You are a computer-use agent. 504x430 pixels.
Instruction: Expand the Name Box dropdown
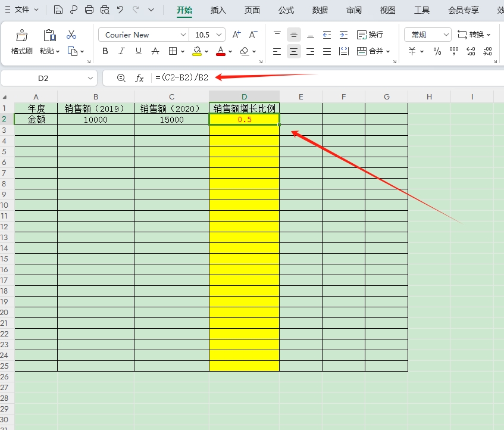[90, 78]
